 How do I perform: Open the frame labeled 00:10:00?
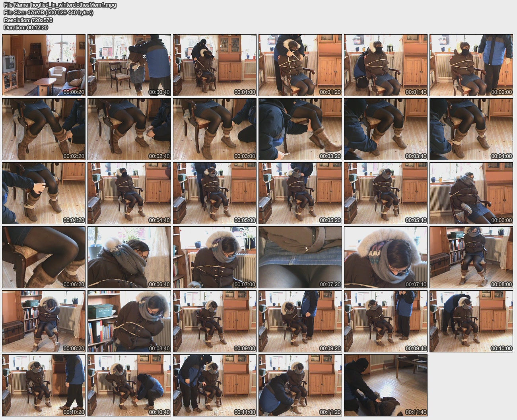pyautogui.click(x=471, y=321)
